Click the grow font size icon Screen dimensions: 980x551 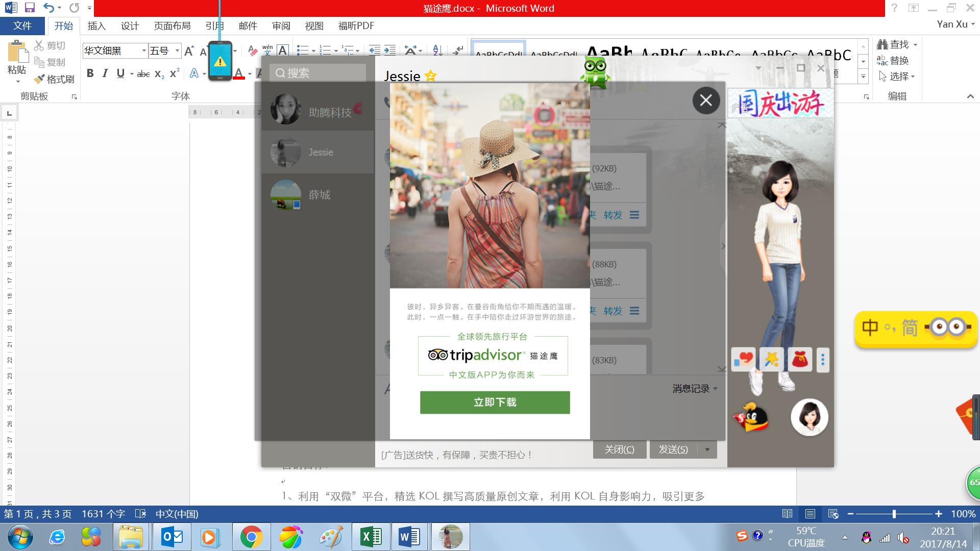(189, 51)
